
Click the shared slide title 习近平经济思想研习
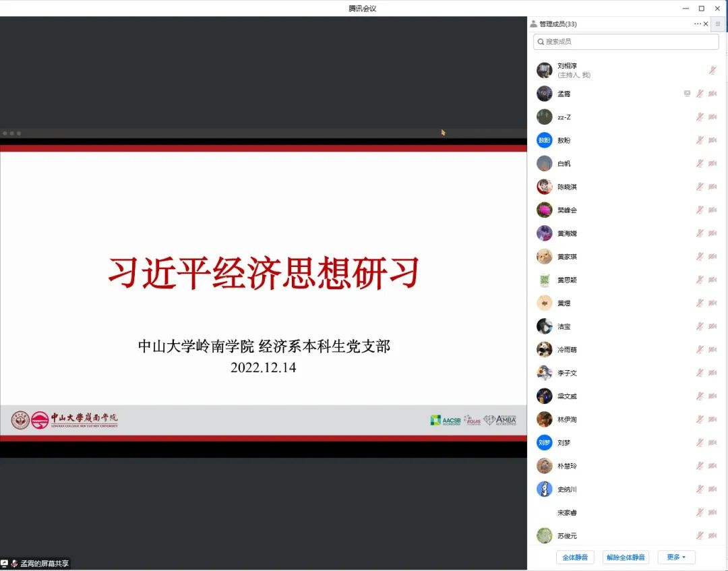click(x=264, y=274)
